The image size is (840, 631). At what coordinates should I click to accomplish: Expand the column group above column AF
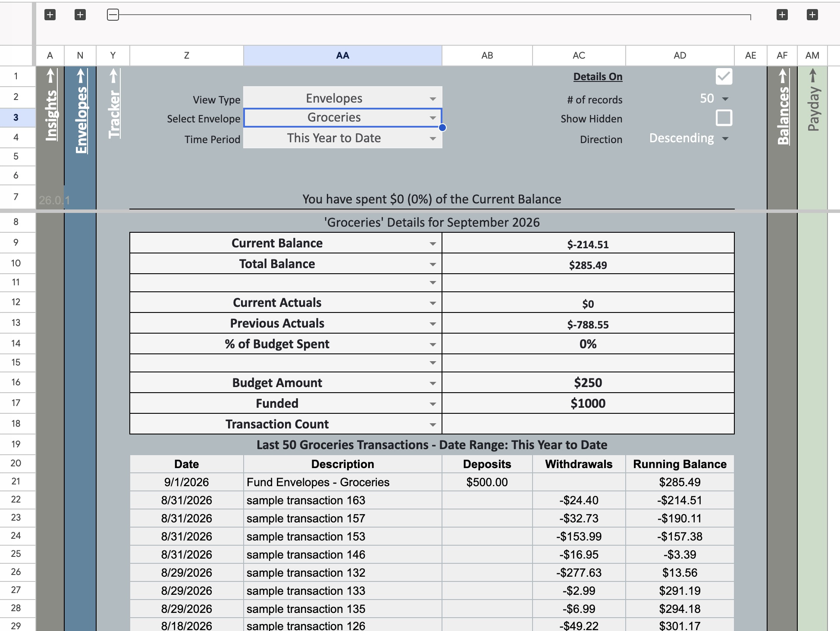tap(782, 15)
